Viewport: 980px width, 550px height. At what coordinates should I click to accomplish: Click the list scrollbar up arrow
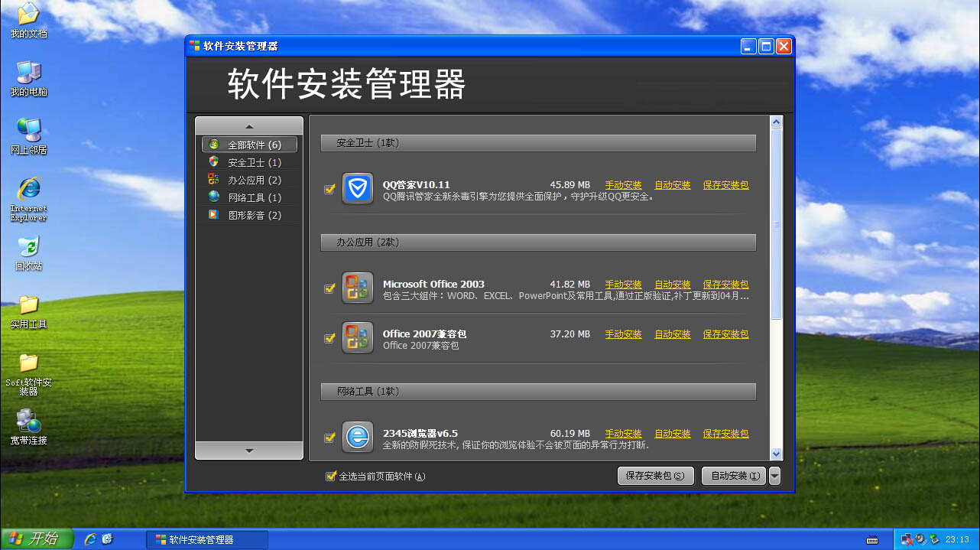pyautogui.click(x=777, y=122)
